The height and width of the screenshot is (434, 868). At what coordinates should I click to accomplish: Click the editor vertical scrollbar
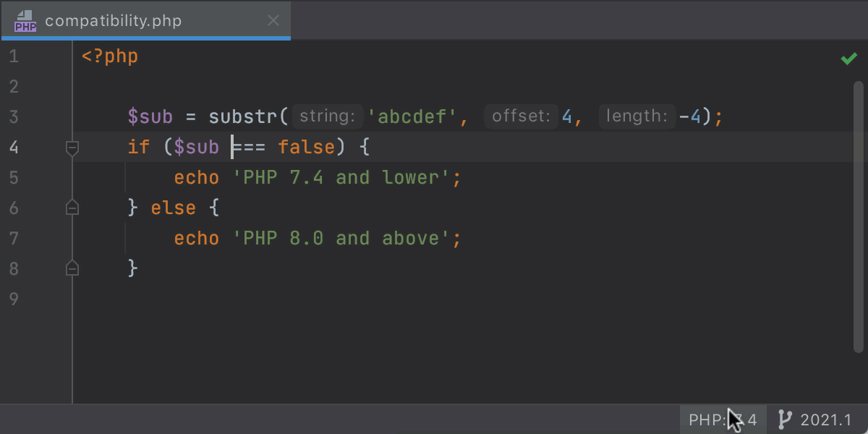859,217
